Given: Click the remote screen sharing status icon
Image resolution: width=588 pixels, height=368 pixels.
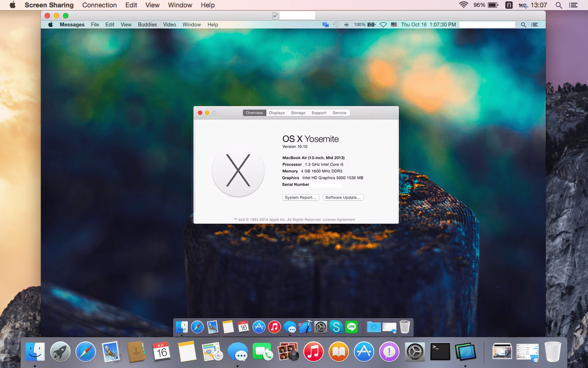Looking at the screenshot, I should [x=326, y=25].
